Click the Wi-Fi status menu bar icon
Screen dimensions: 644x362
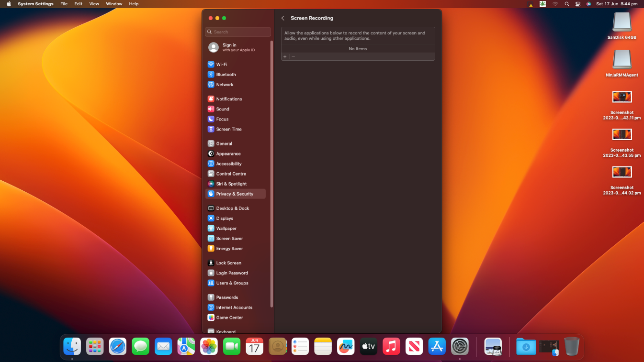point(555,4)
